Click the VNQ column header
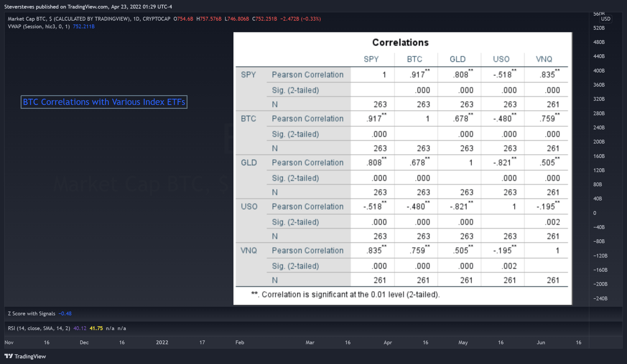Viewport: 627px width, 364px height. click(x=544, y=59)
